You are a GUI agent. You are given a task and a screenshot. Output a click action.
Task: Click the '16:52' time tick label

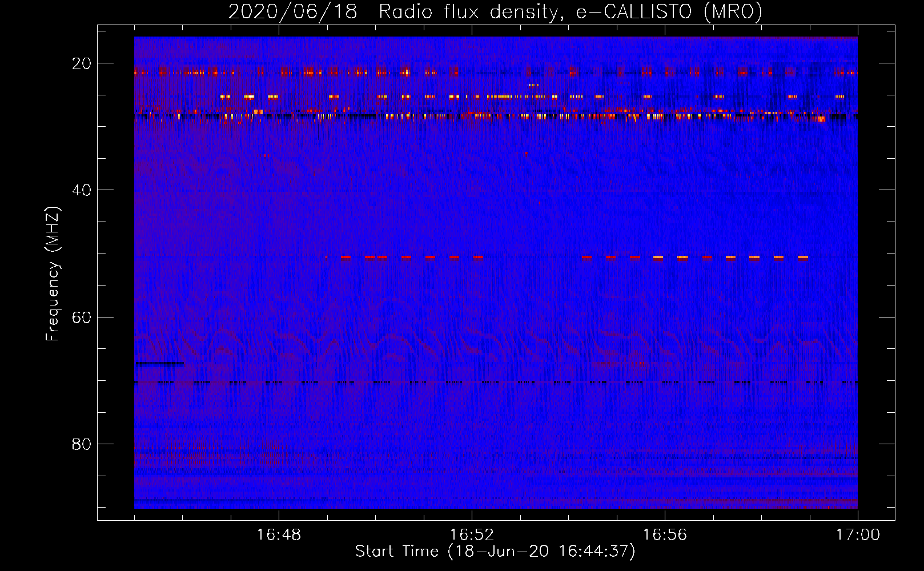(472, 535)
